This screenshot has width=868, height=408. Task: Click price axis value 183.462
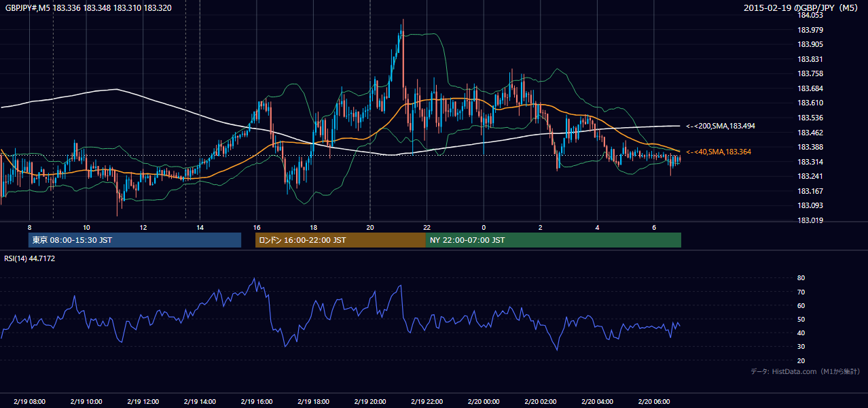810,133
